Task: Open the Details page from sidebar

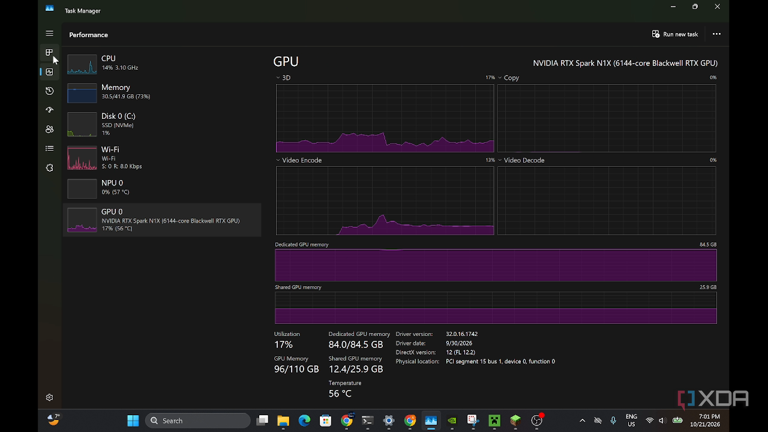Action: click(x=49, y=148)
